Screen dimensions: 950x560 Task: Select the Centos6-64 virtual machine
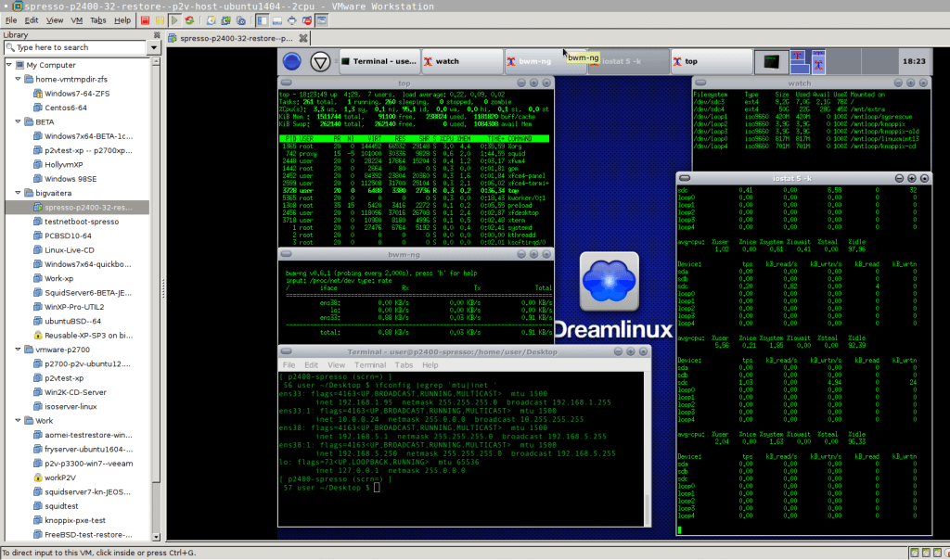click(x=60, y=108)
